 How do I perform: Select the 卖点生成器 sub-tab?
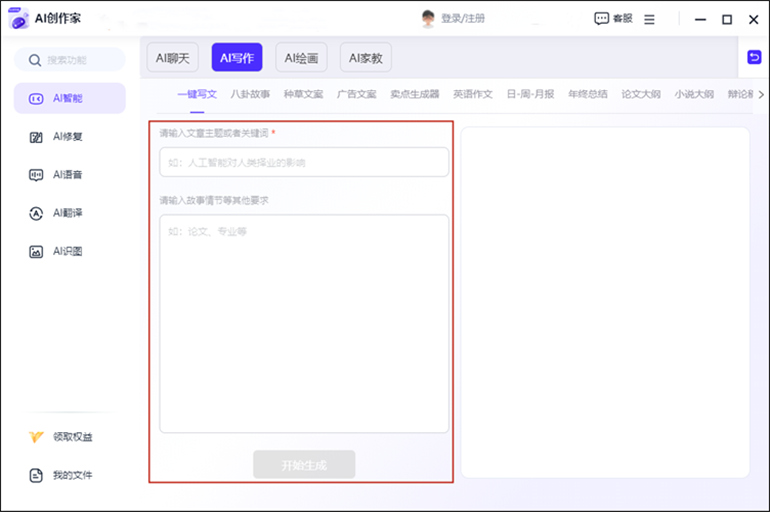414,94
